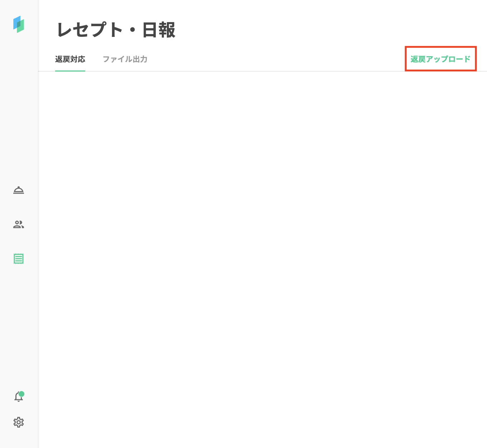Click the レセプト・日報 page heading
This screenshot has width=487, height=448.
tap(116, 30)
